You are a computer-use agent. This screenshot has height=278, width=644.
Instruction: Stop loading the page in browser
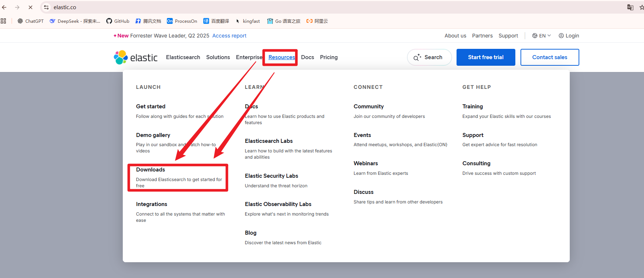click(x=31, y=7)
